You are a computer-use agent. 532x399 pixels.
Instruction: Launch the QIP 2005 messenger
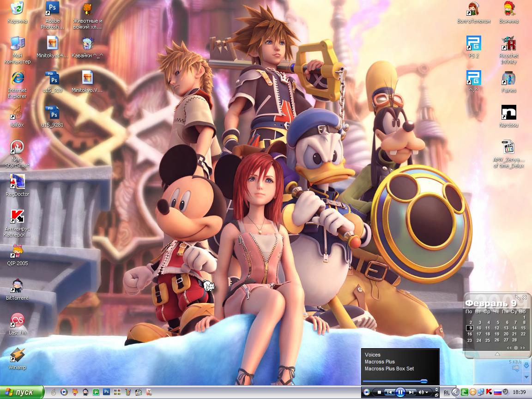point(17,255)
